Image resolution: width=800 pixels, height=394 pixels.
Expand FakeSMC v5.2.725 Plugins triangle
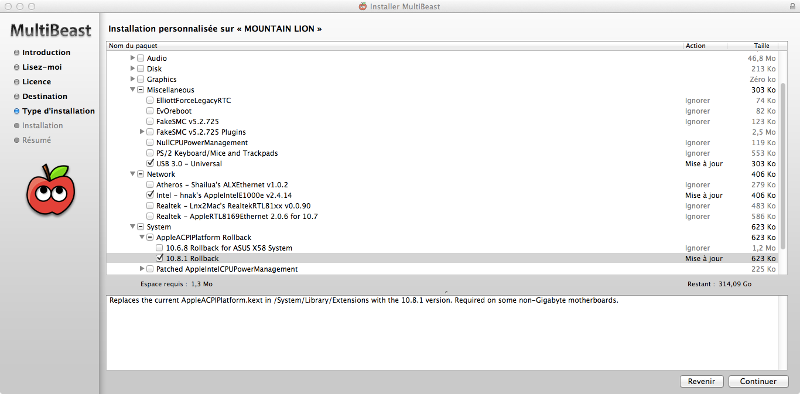tap(142, 132)
